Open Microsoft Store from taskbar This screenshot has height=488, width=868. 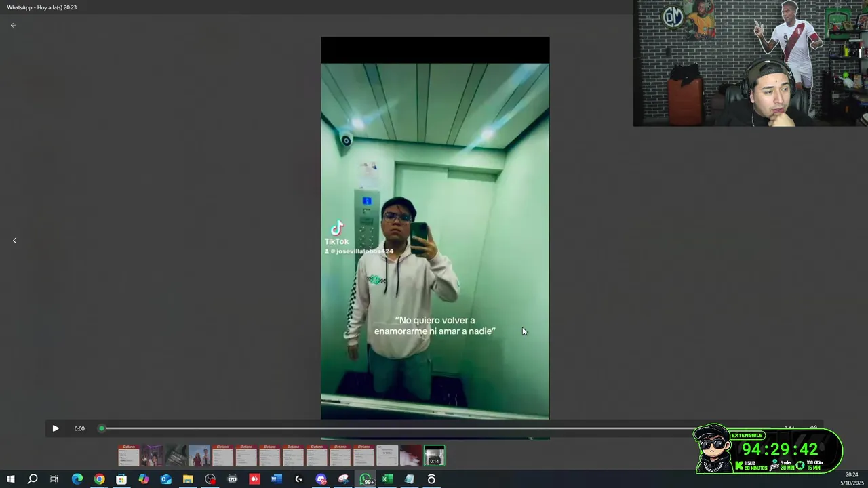tap(121, 479)
